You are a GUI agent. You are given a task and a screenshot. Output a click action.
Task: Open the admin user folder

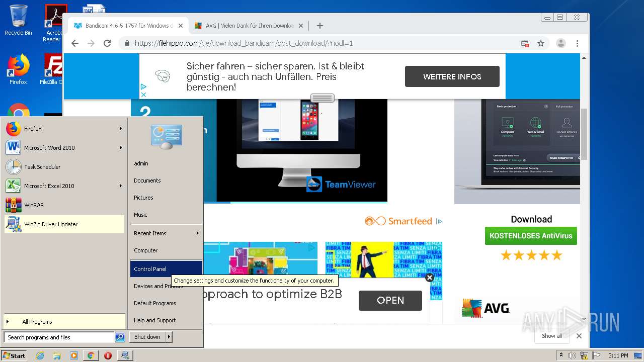click(166, 163)
